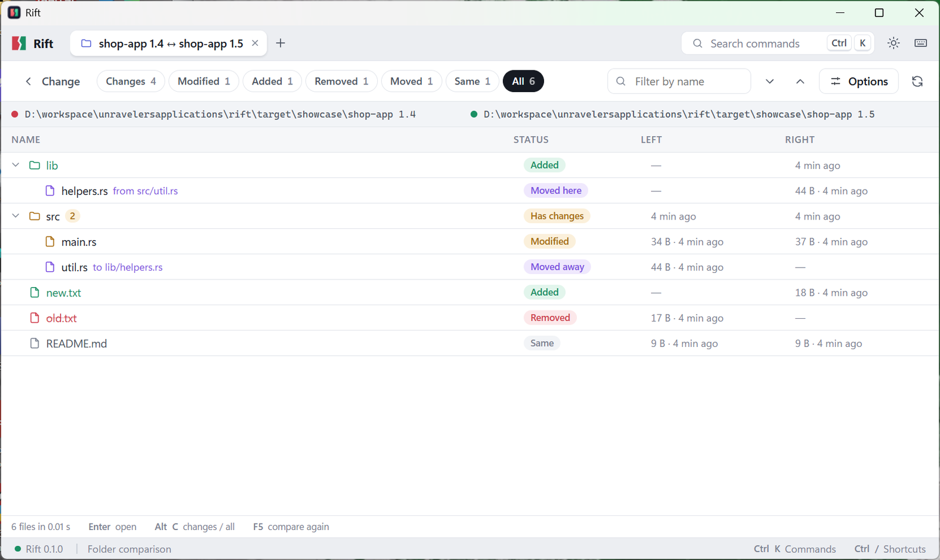Open the Options button

click(858, 81)
